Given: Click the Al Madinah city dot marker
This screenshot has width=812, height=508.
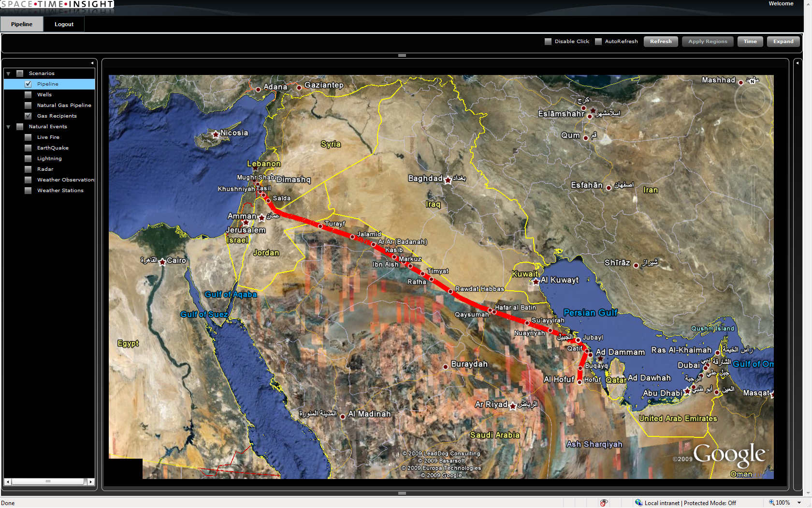Looking at the screenshot, I should tap(343, 416).
